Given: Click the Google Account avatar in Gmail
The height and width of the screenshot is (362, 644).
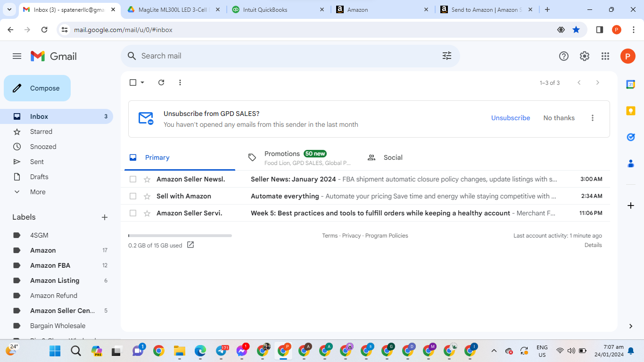Looking at the screenshot, I should coord(627,56).
